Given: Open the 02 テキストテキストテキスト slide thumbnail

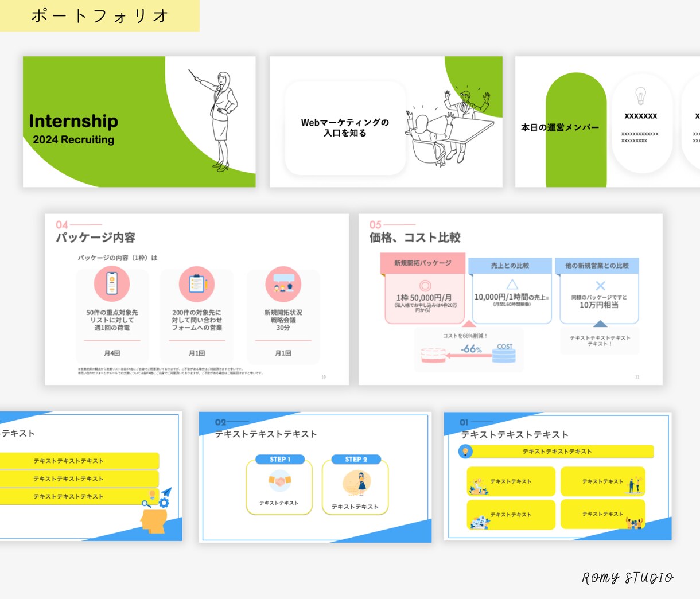Looking at the screenshot, I should point(315,477).
